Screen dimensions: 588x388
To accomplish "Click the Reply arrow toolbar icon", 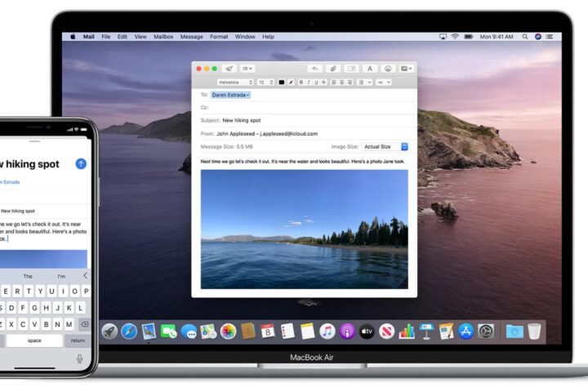I will point(314,69).
